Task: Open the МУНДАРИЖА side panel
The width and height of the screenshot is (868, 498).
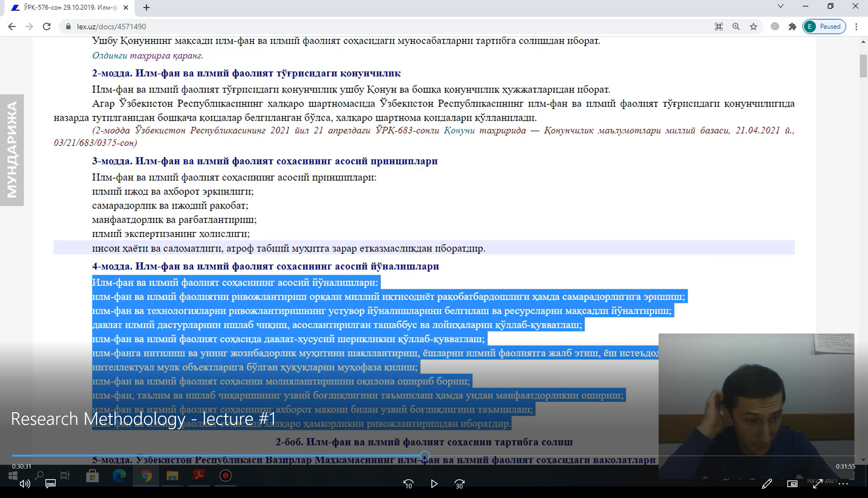Action: (x=12, y=150)
